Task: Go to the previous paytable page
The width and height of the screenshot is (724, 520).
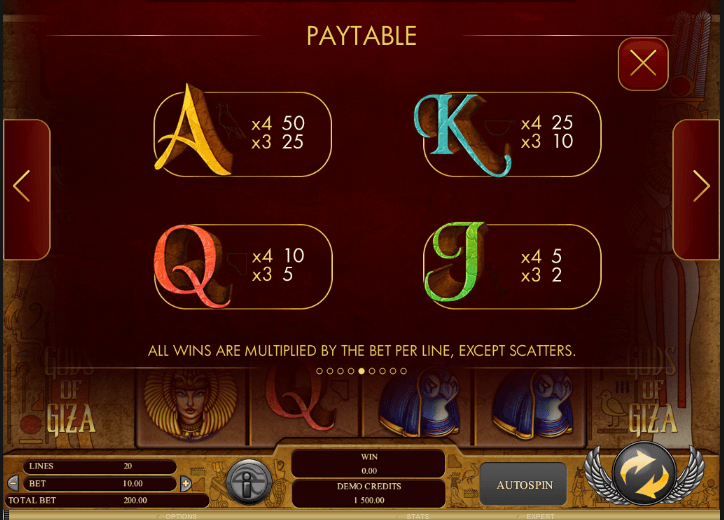Action: tap(26, 189)
